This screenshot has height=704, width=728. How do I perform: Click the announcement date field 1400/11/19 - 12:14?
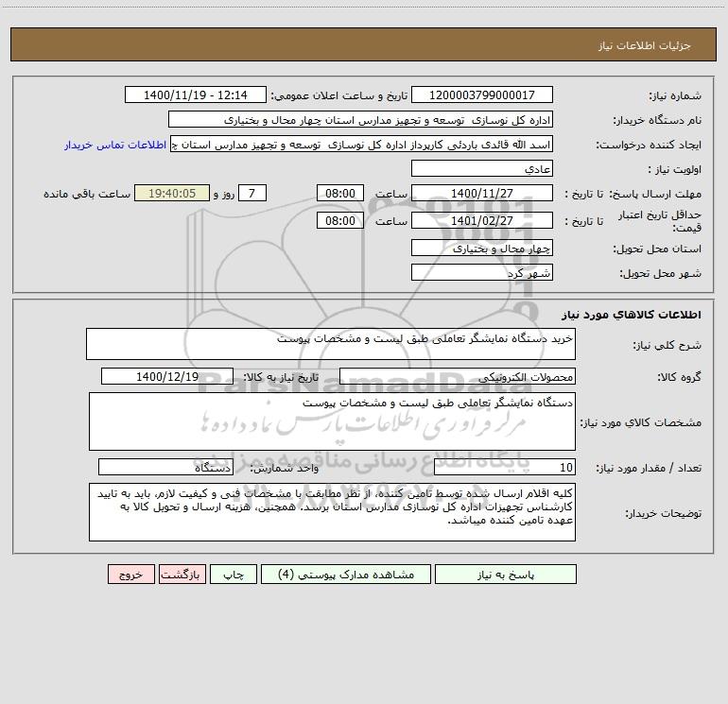click(x=196, y=95)
